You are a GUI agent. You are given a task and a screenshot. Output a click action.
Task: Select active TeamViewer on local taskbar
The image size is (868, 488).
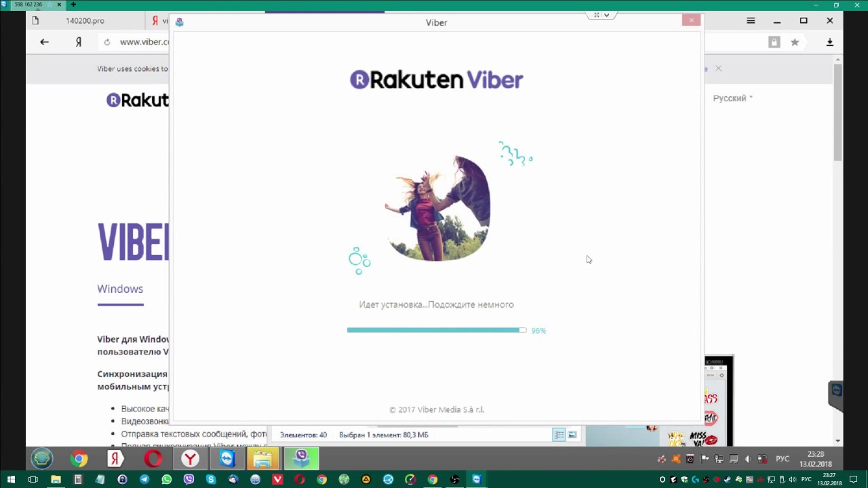coord(477,480)
